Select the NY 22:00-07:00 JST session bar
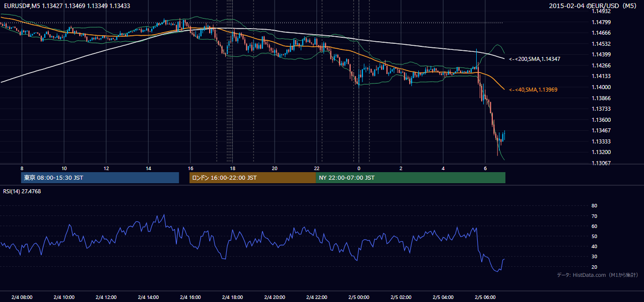This screenshot has height=302, width=644. click(x=411, y=178)
